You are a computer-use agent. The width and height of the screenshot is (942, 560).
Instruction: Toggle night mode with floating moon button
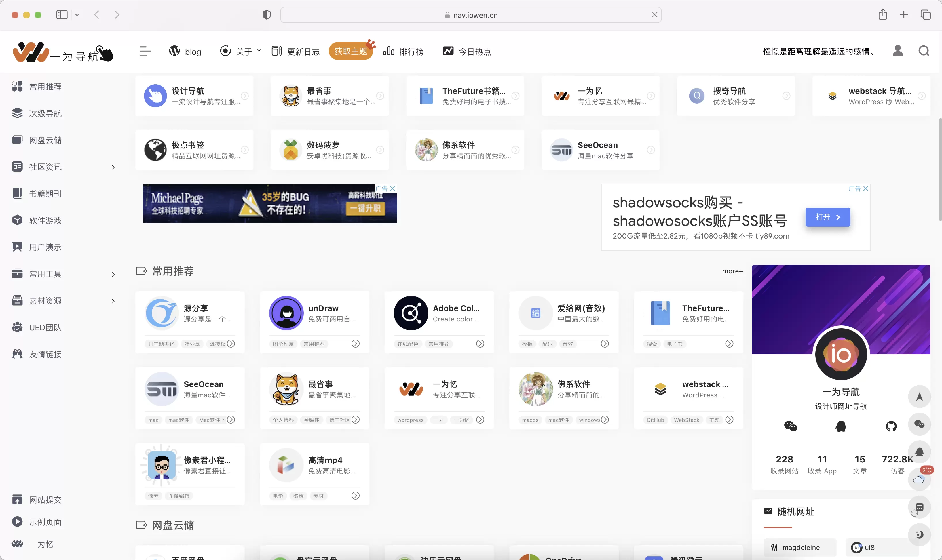(x=919, y=534)
